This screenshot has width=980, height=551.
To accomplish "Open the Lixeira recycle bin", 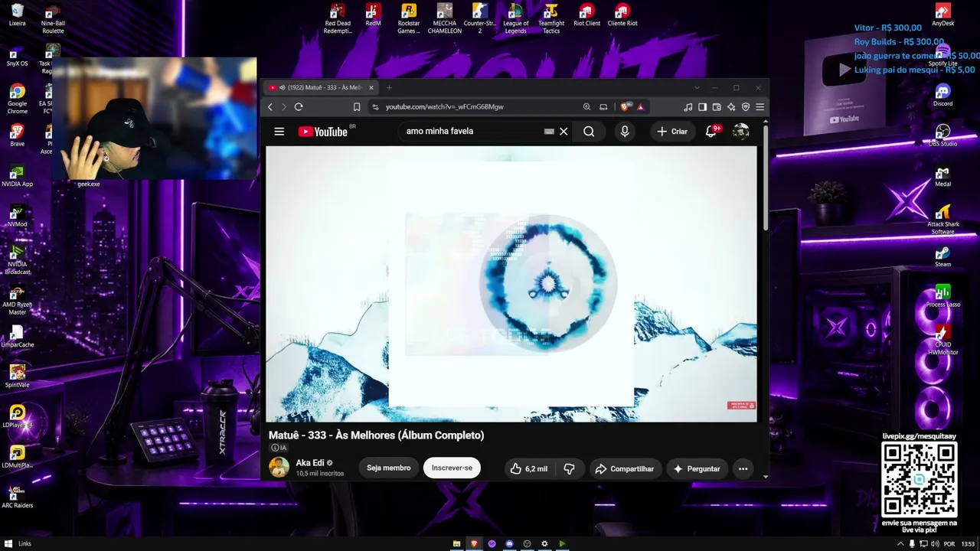I will click(x=17, y=15).
